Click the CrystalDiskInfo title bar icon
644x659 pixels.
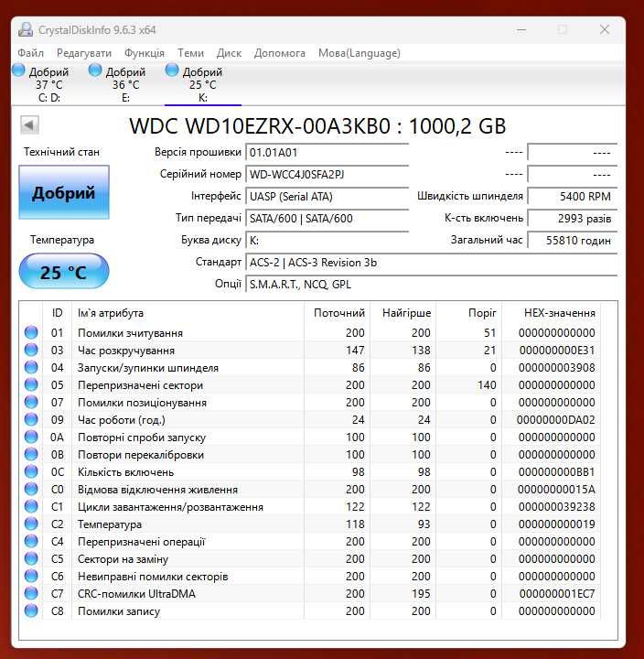(x=26, y=30)
